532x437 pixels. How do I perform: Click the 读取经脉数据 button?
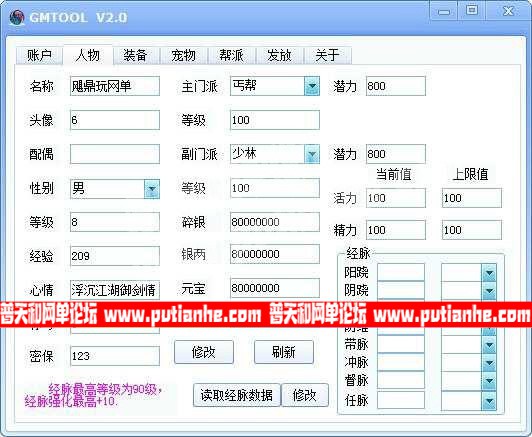coord(236,395)
